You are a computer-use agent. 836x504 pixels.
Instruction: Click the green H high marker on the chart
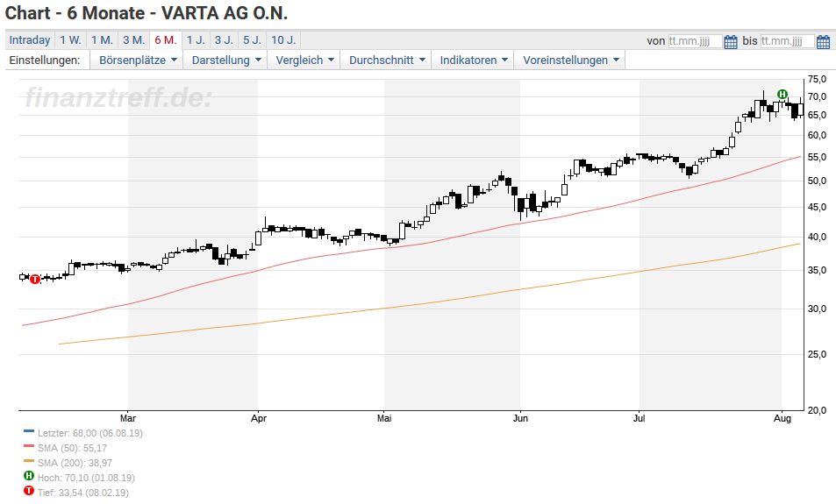pos(782,95)
